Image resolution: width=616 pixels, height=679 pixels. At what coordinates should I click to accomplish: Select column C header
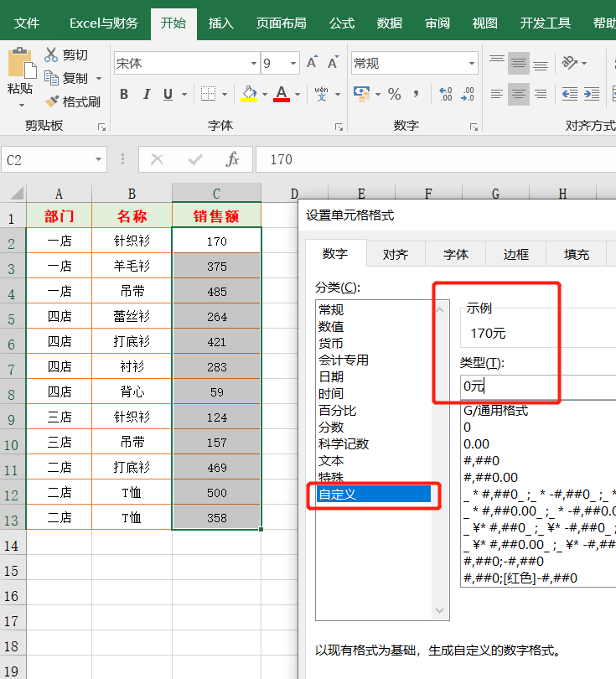pos(216,193)
